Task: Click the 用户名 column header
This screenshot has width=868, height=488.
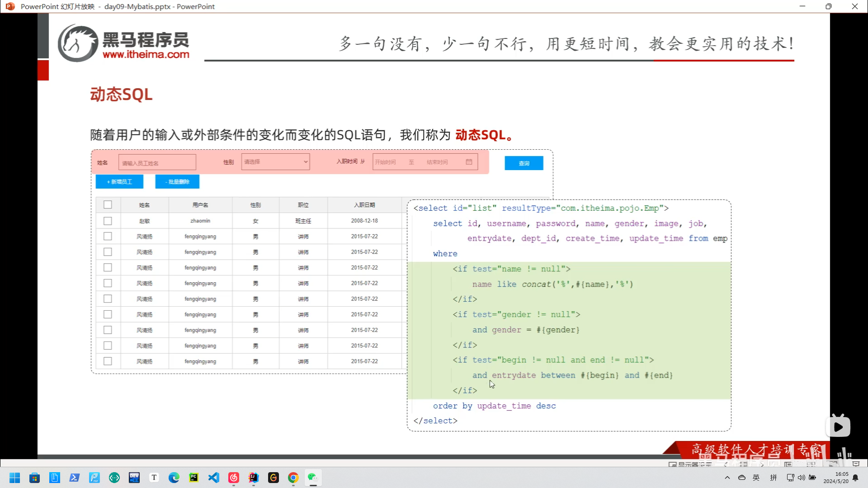Action: [200, 205]
